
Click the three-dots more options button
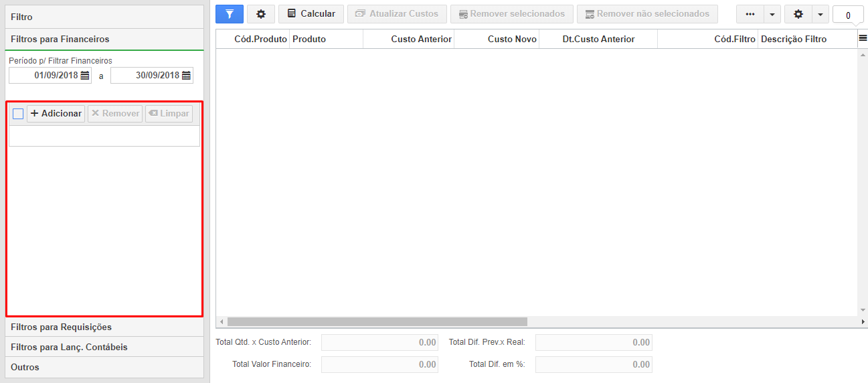[x=750, y=14]
